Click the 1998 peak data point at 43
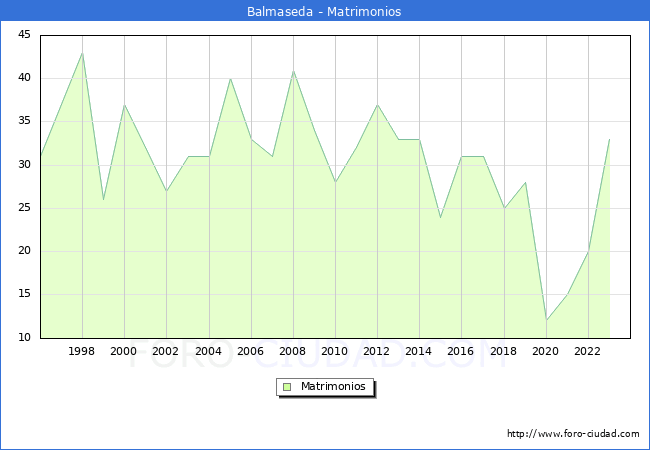 (x=82, y=53)
